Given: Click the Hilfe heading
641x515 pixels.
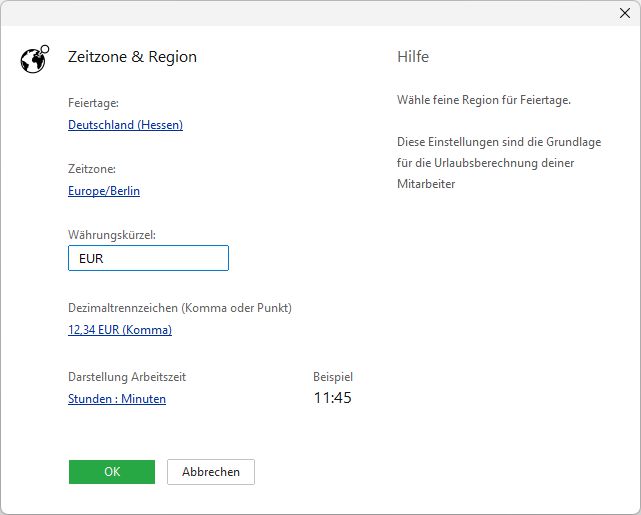Looking at the screenshot, I should [x=413, y=57].
